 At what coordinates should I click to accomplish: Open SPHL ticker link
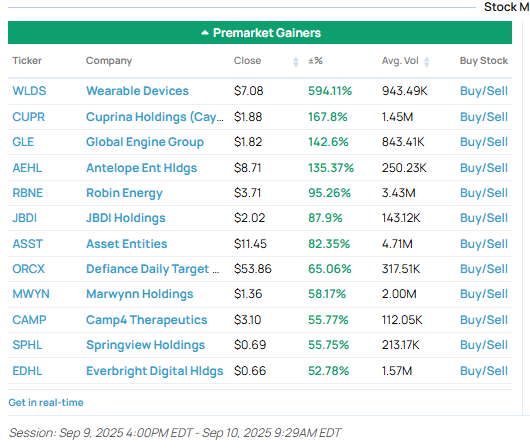coord(27,345)
